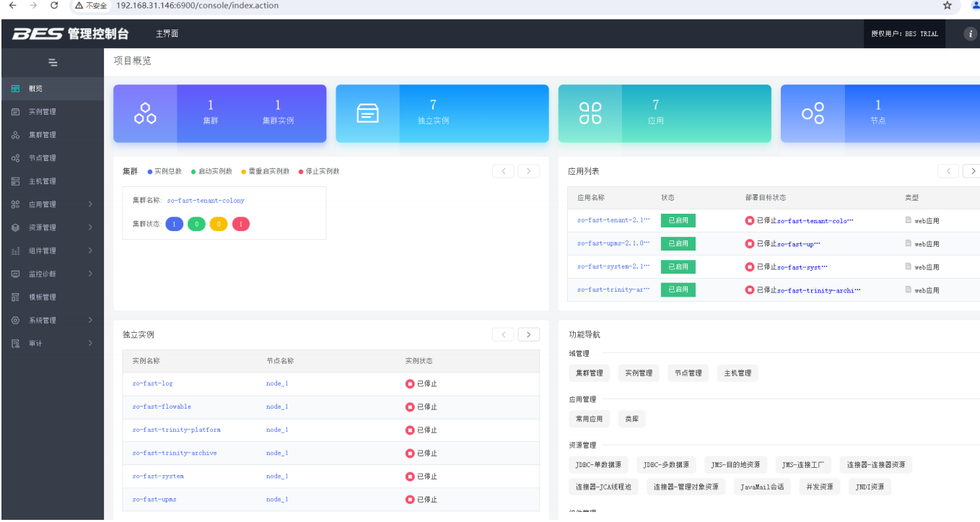Click the 概览 sidebar icon

click(x=16, y=89)
